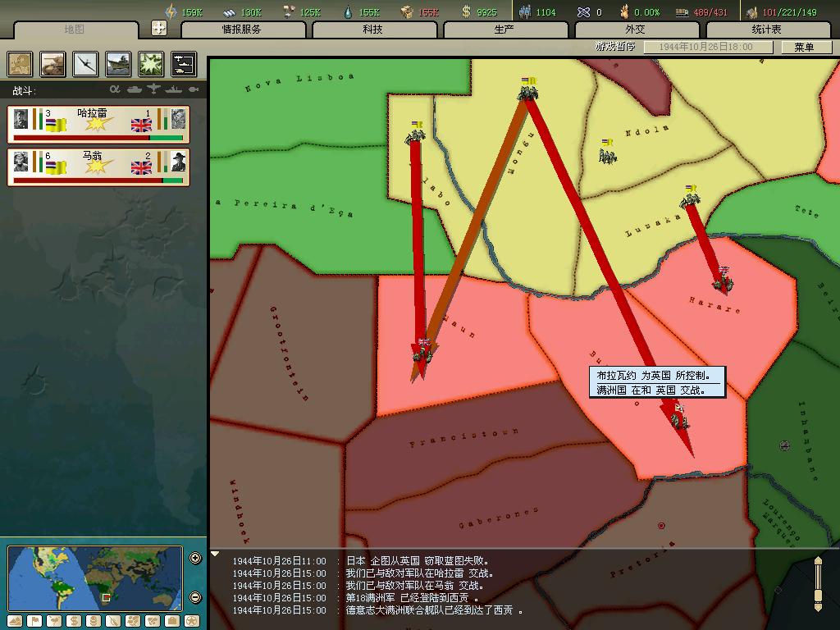Select the air units airplane icon

[85, 64]
